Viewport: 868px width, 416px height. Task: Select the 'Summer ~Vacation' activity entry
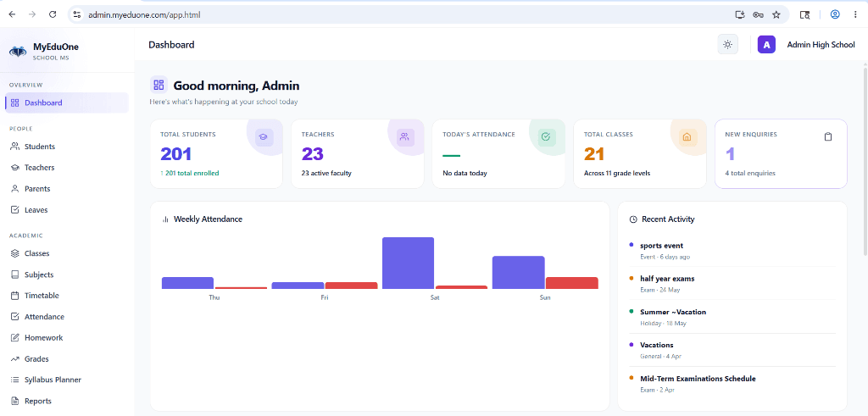click(x=732, y=317)
